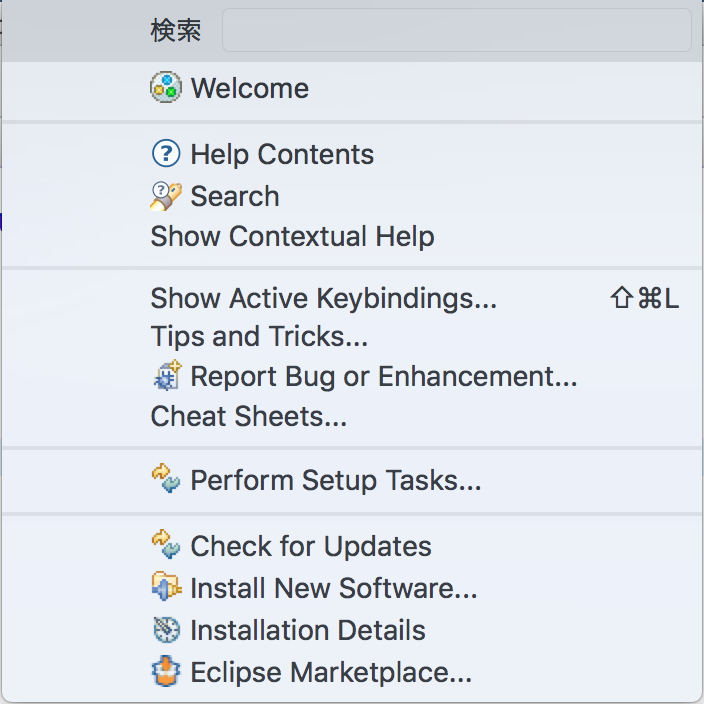Click the Eclipse Marketplace icon
704x704 pixels.
click(x=165, y=672)
